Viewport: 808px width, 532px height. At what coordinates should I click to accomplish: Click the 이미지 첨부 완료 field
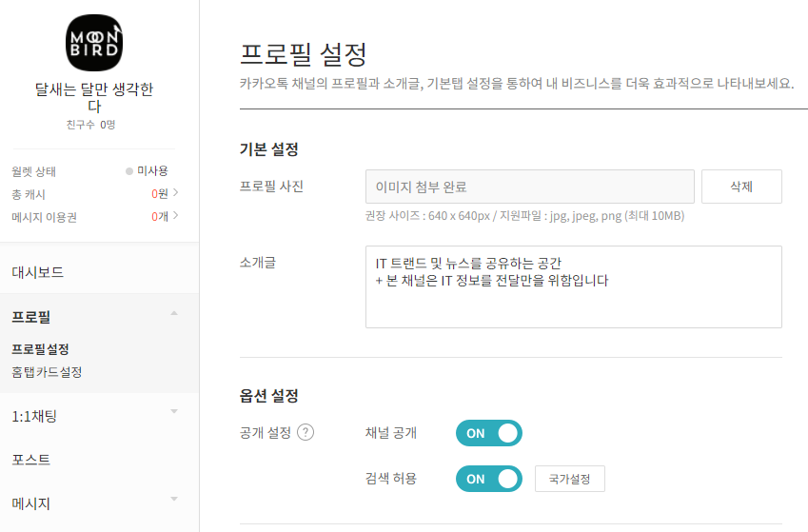coord(530,187)
